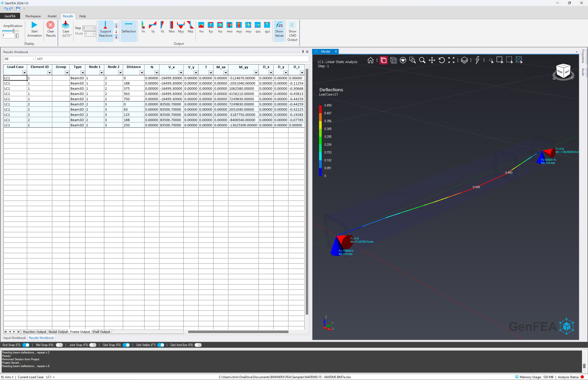Switch to the Input Workbook tab
The image size is (588, 380).
pos(15,338)
